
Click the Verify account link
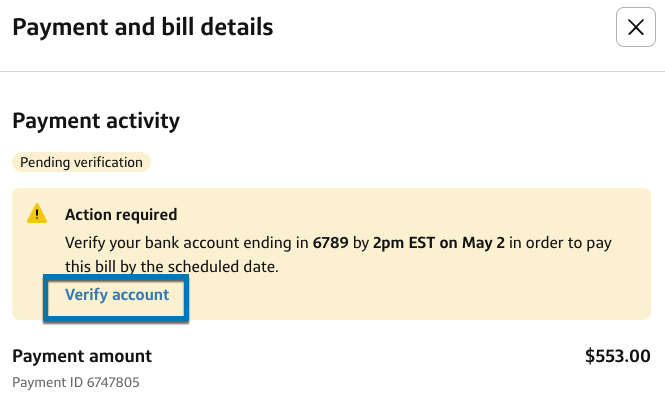click(x=117, y=295)
